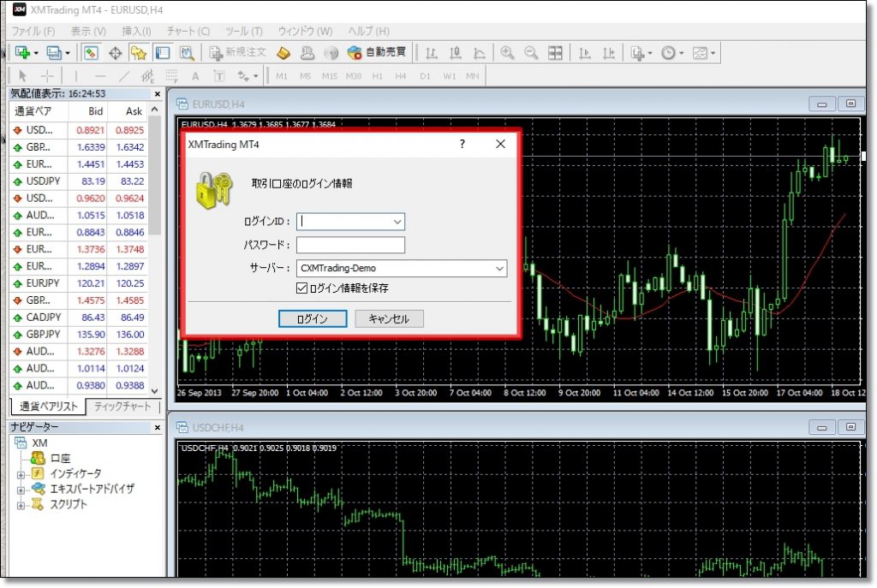Tile chart windows with grid icon

(x=555, y=53)
